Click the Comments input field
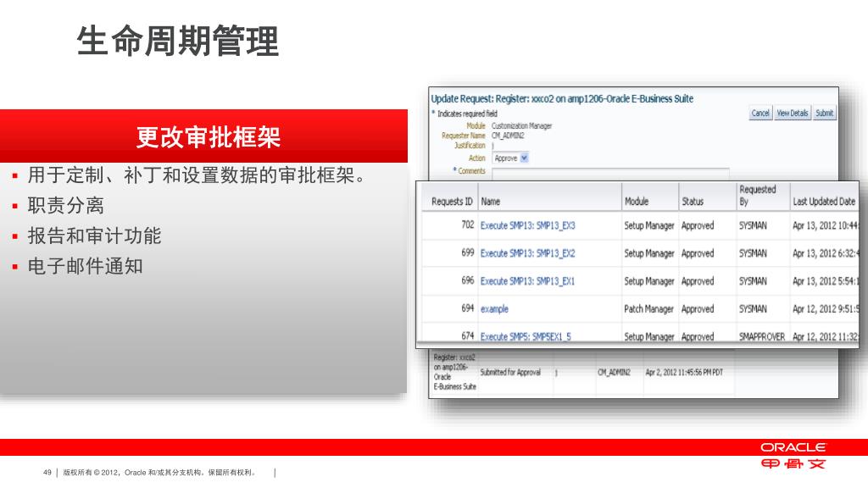 [x=610, y=173]
